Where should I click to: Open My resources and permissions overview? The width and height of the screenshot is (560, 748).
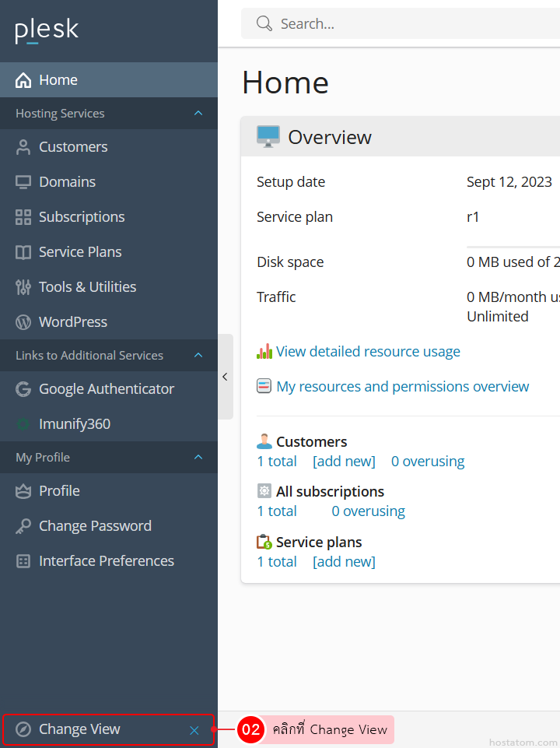tap(402, 387)
